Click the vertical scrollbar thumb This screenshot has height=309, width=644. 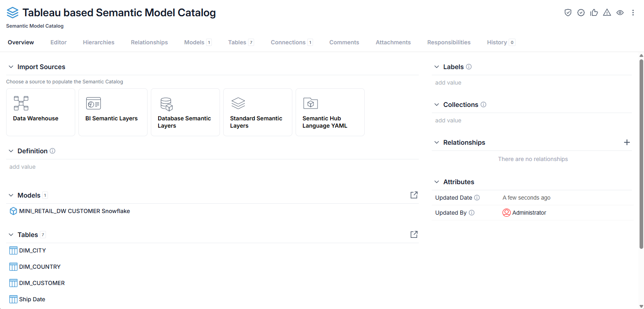click(641, 154)
